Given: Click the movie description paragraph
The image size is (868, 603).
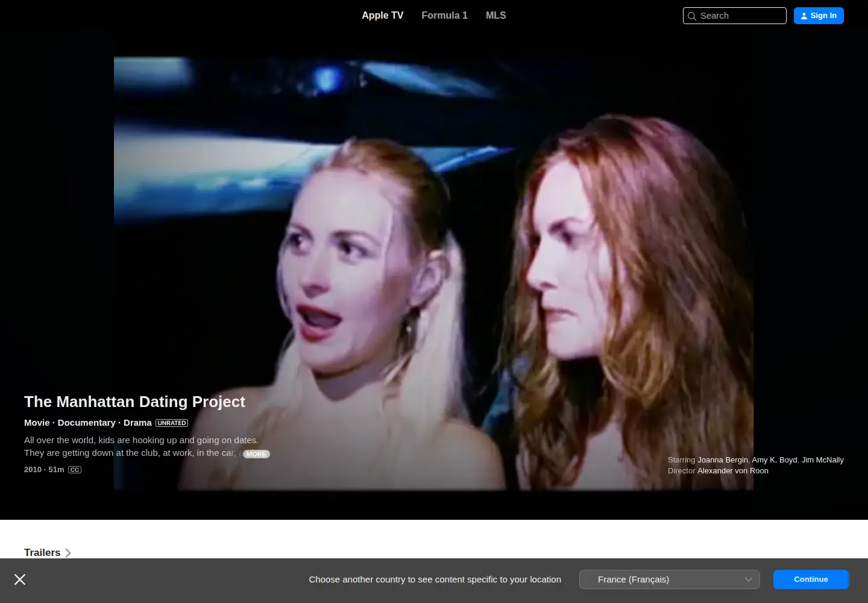Looking at the screenshot, I should pos(142,447).
